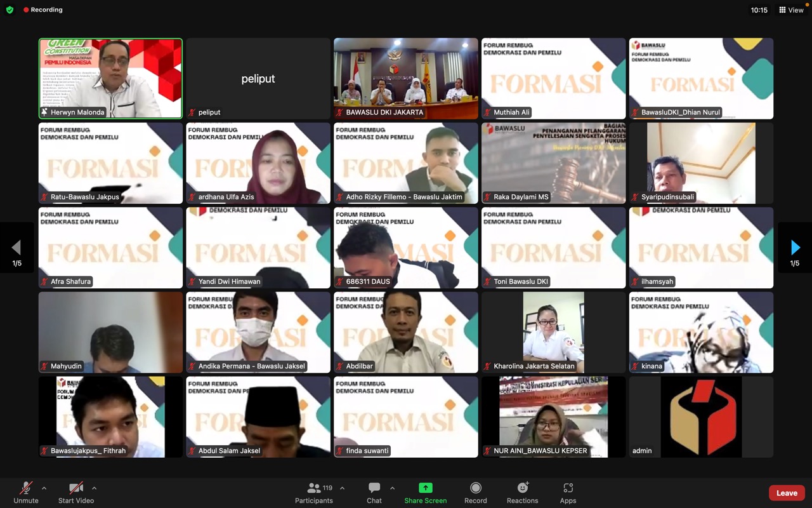Open the Participants panel
Image resolution: width=812 pixels, height=508 pixels.
click(x=313, y=492)
